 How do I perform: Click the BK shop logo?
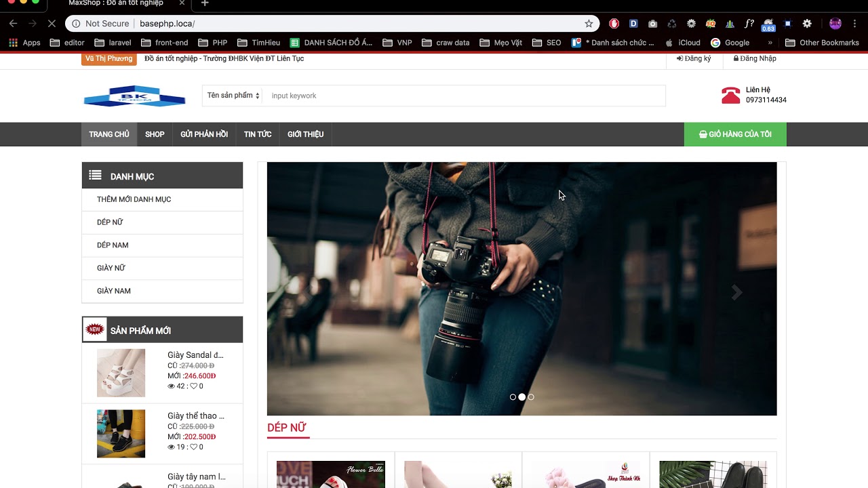click(x=134, y=96)
